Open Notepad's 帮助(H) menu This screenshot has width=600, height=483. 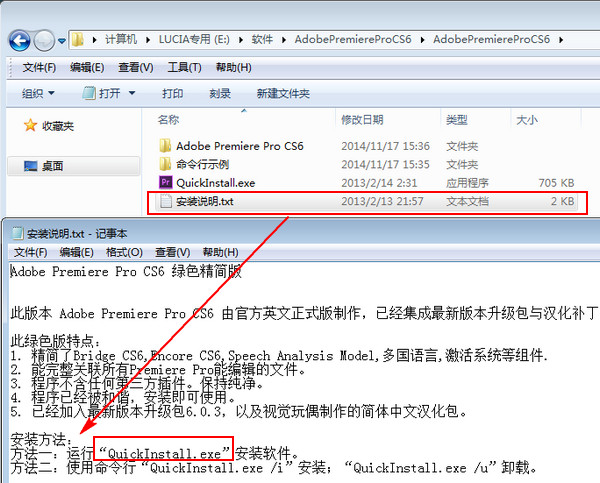[220, 252]
